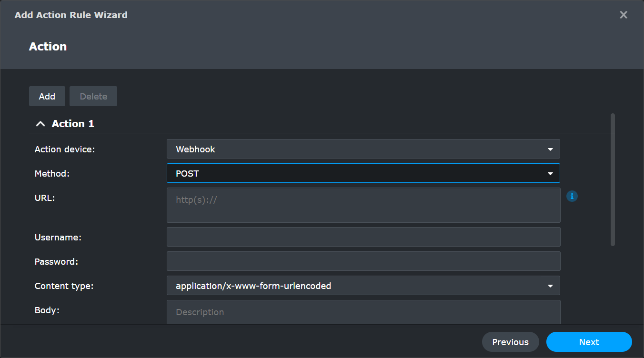Viewport: 644px width, 358px height.
Task: Select Webhook in Action device field
Action: pos(333,149)
